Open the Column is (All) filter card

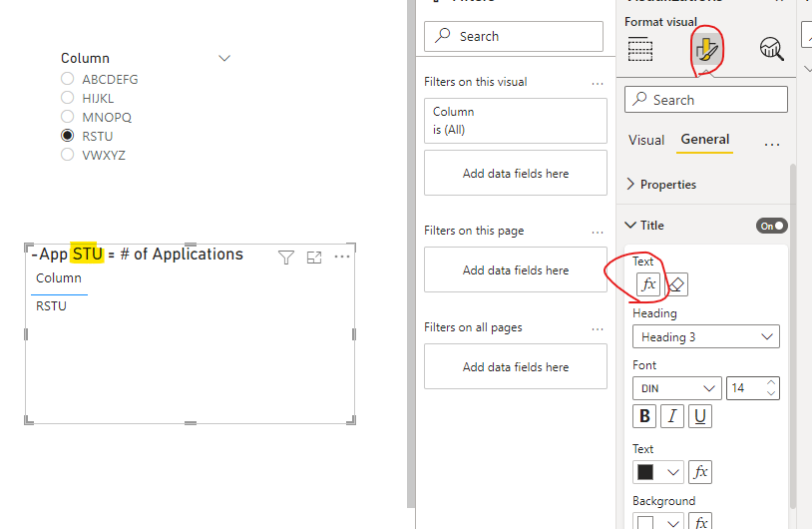[516, 121]
